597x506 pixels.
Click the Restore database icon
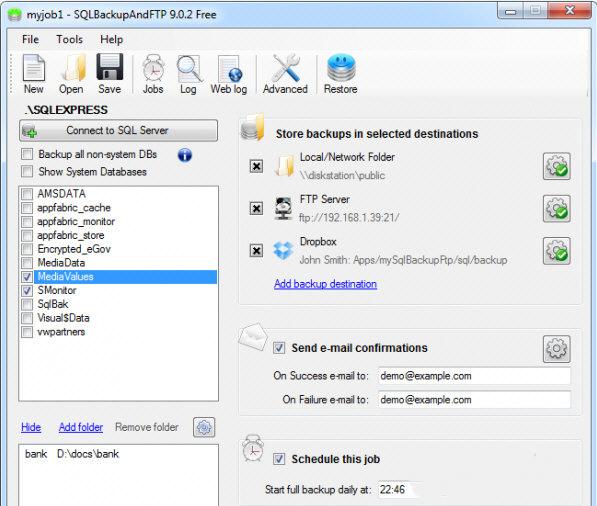[x=341, y=74]
